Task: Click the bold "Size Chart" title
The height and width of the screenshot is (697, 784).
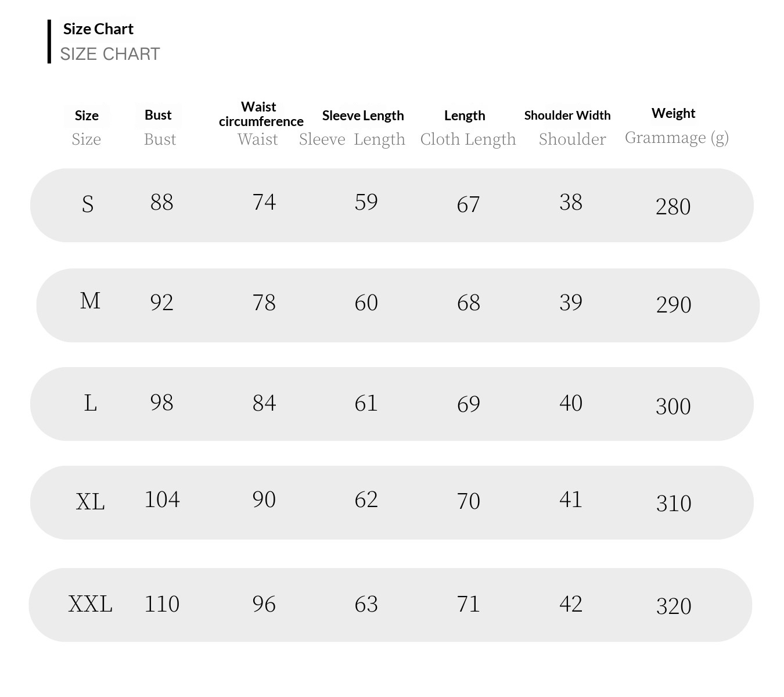Action: point(98,29)
